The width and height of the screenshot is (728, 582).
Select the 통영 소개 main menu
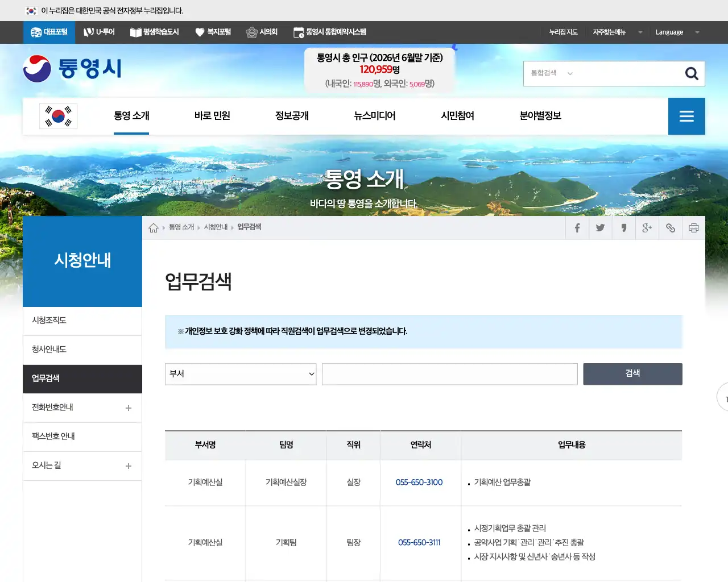[131, 116]
